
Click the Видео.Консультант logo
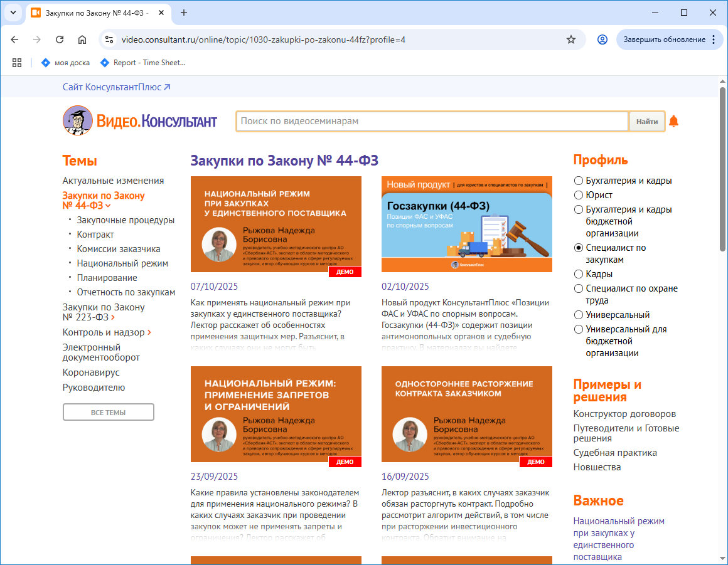pos(139,120)
